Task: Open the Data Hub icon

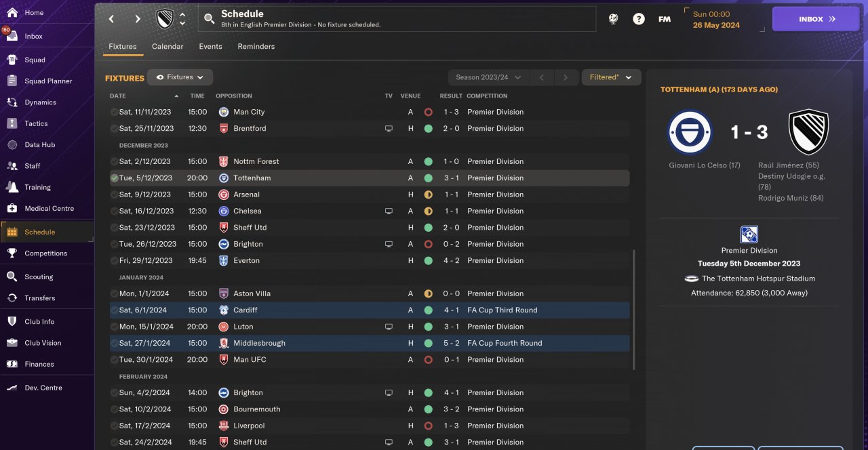Action: [12, 144]
